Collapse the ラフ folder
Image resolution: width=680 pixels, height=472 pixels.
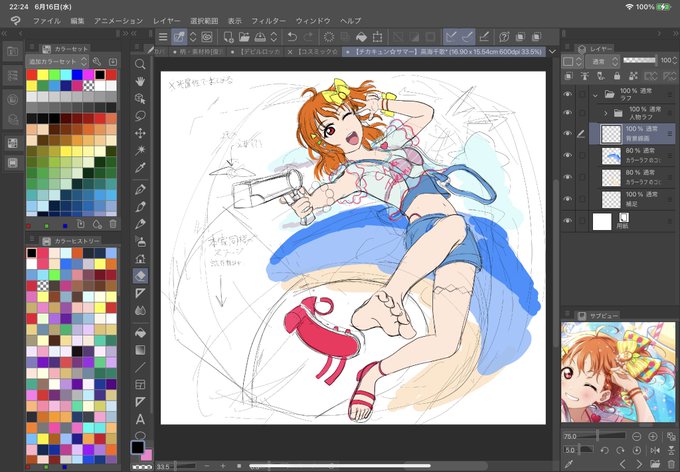pos(595,94)
